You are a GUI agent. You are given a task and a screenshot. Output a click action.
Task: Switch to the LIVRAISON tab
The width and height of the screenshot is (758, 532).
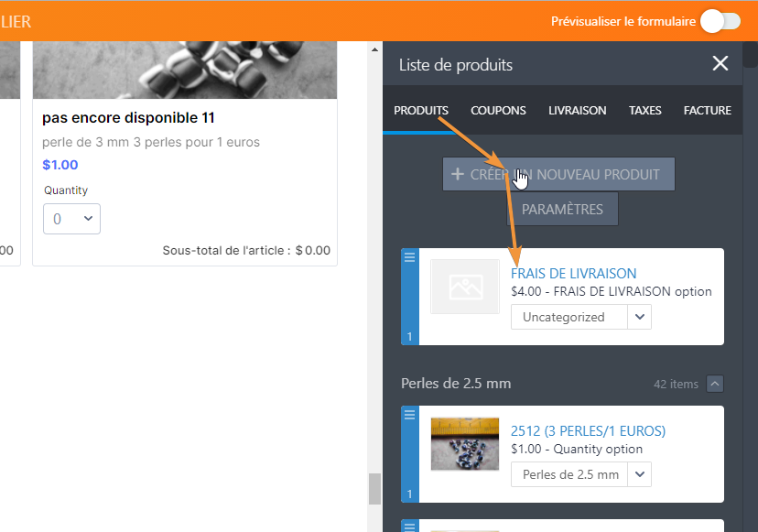577,110
